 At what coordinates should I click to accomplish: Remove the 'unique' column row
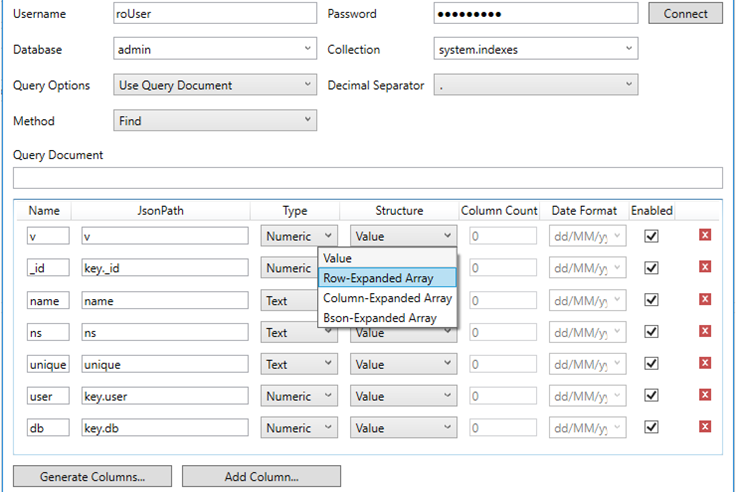coord(704,364)
